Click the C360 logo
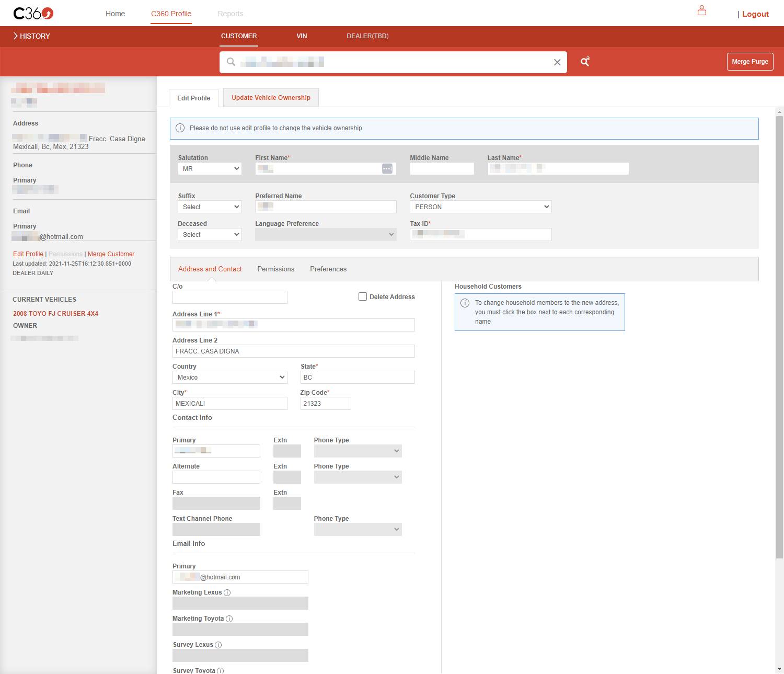 coord(33,14)
